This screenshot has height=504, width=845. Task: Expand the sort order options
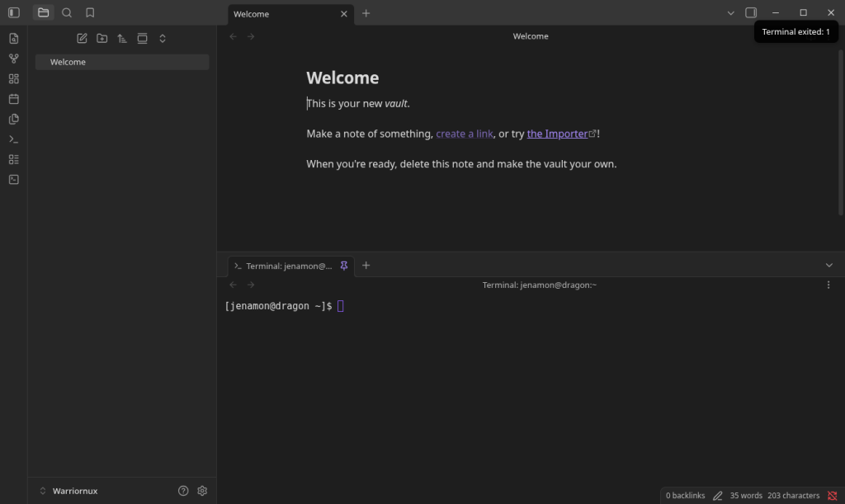(122, 38)
